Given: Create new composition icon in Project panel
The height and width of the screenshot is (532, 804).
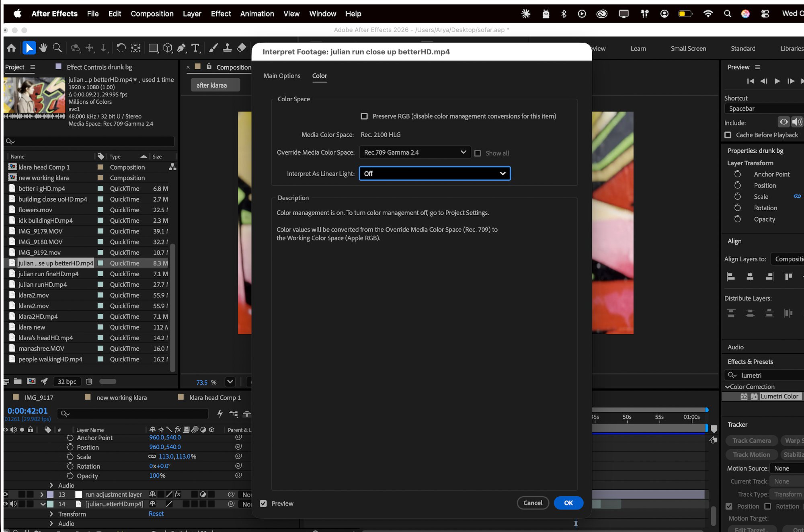Looking at the screenshot, I should tap(31, 381).
